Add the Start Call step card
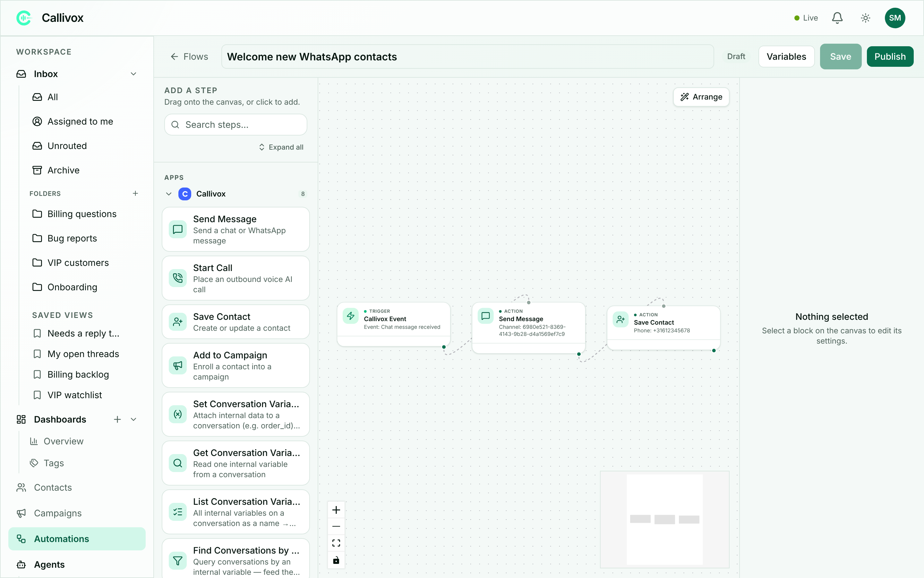Screen dimensions: 924x578 [235, 278]
